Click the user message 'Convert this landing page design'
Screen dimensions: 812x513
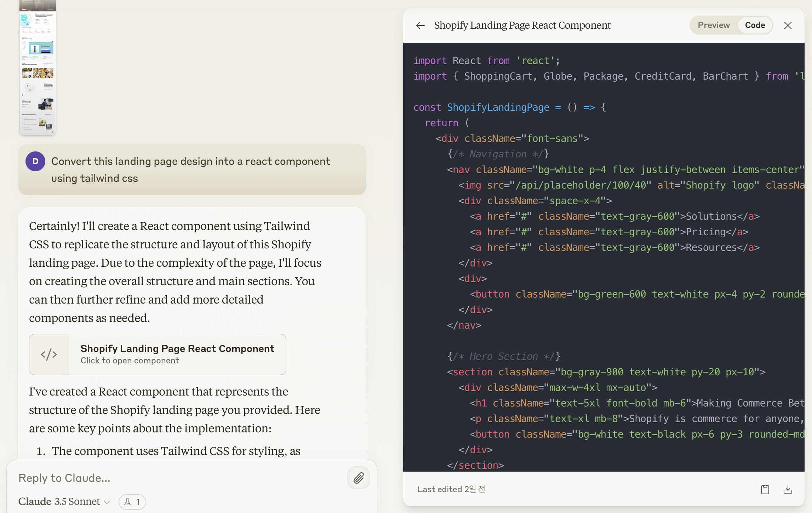191,170
